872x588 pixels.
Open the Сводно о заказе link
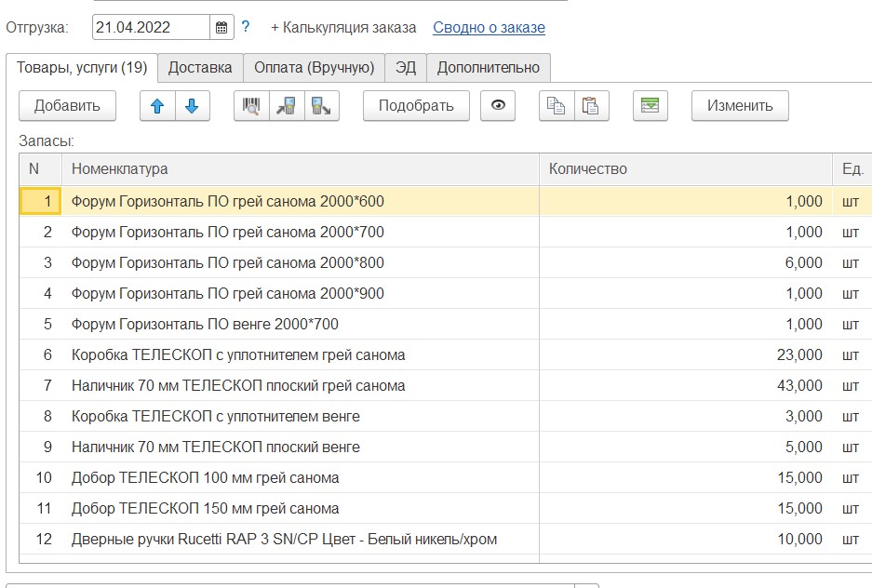489,27
